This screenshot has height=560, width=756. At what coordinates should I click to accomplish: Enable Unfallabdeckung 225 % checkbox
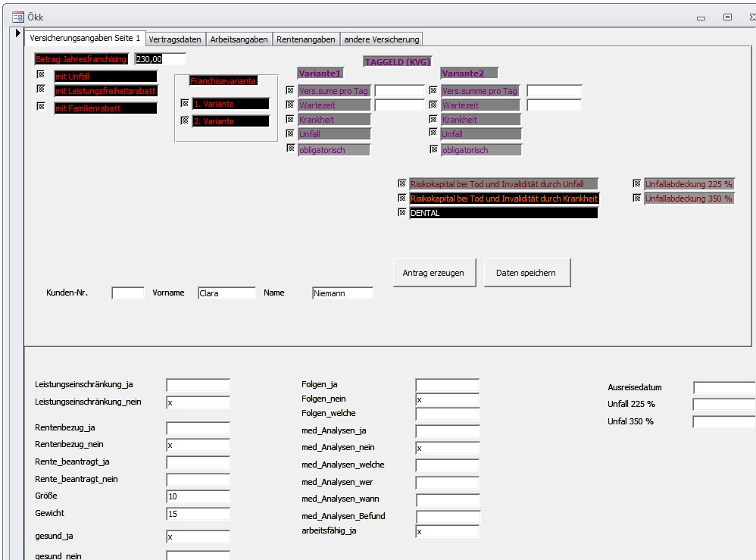pos(636,183)
